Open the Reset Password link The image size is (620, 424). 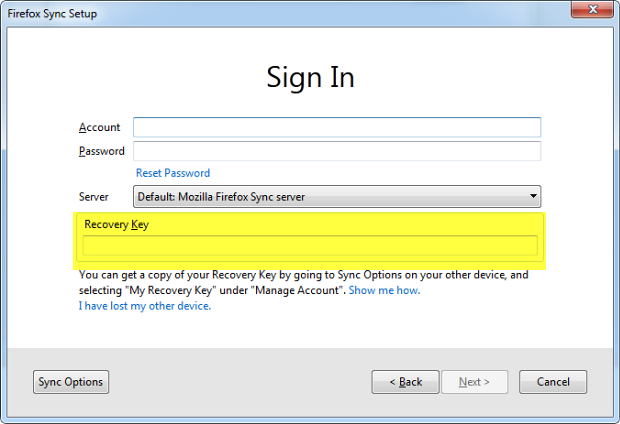click(173, 173)
